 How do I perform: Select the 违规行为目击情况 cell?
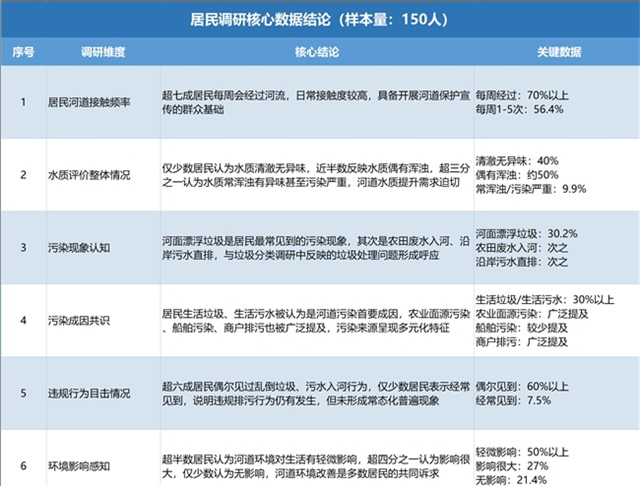(103, 393)
